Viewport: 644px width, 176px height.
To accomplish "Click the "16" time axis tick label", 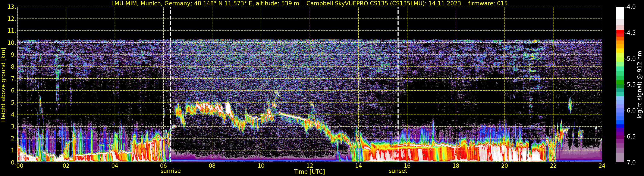I will pos(407,166).
